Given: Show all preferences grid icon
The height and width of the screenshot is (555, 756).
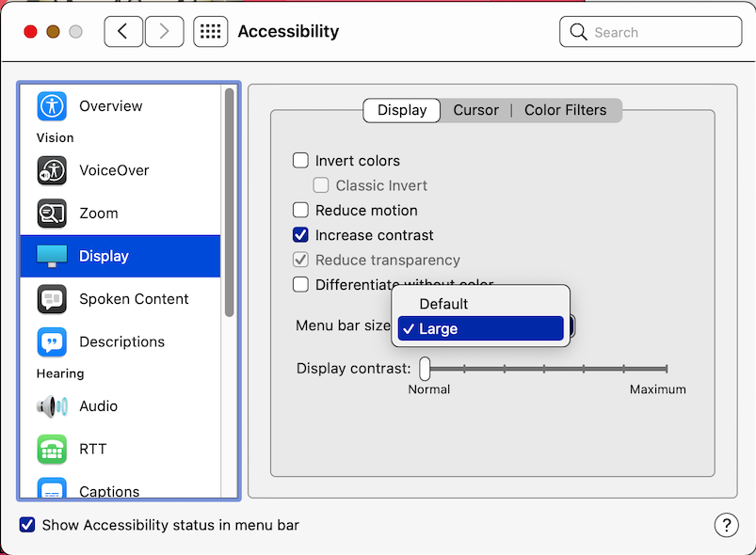Looking at the screenshot, I should [x=211, y=32].
